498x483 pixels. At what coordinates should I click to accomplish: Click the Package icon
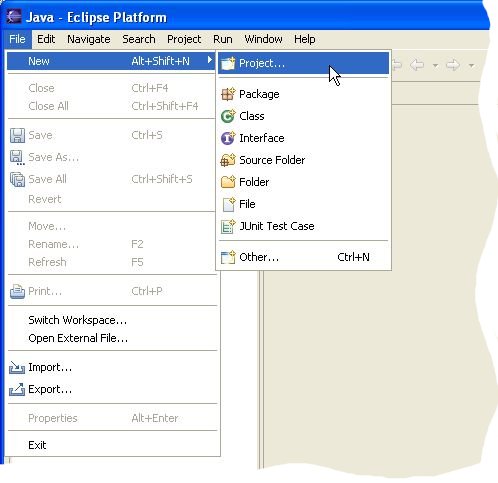[228, 94]
